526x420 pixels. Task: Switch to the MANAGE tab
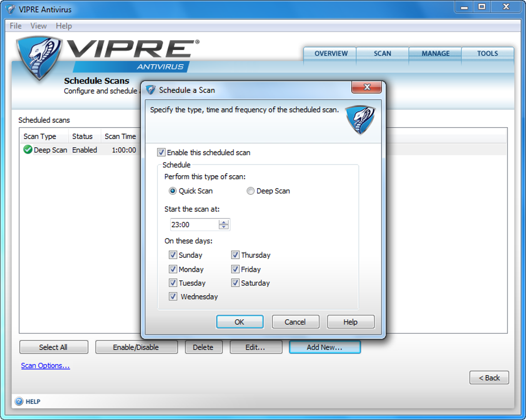pos(435,54)
